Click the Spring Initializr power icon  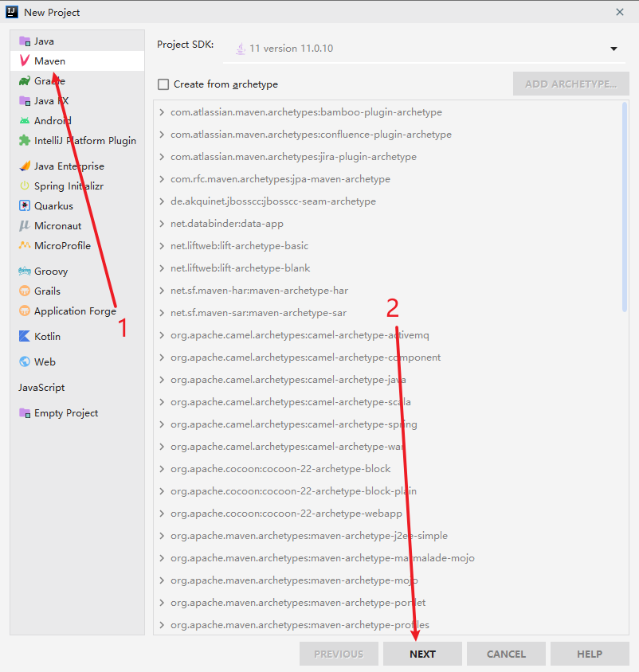[x=25, y=186]
